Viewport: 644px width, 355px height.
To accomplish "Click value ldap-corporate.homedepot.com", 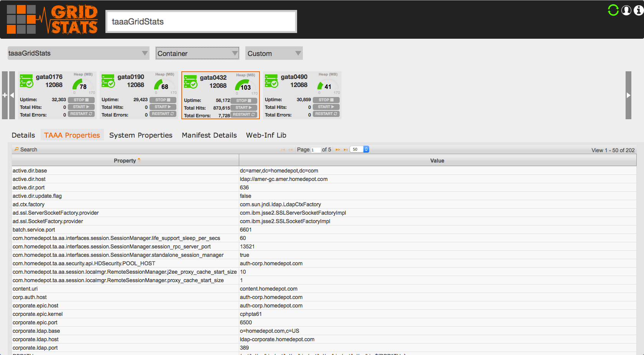I will (277, 339).
